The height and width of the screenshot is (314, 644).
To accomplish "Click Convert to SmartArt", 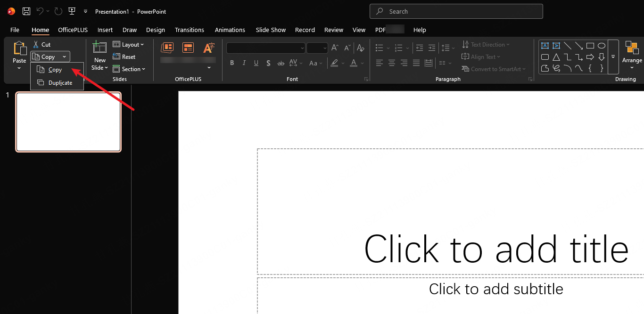I will 494,69.
